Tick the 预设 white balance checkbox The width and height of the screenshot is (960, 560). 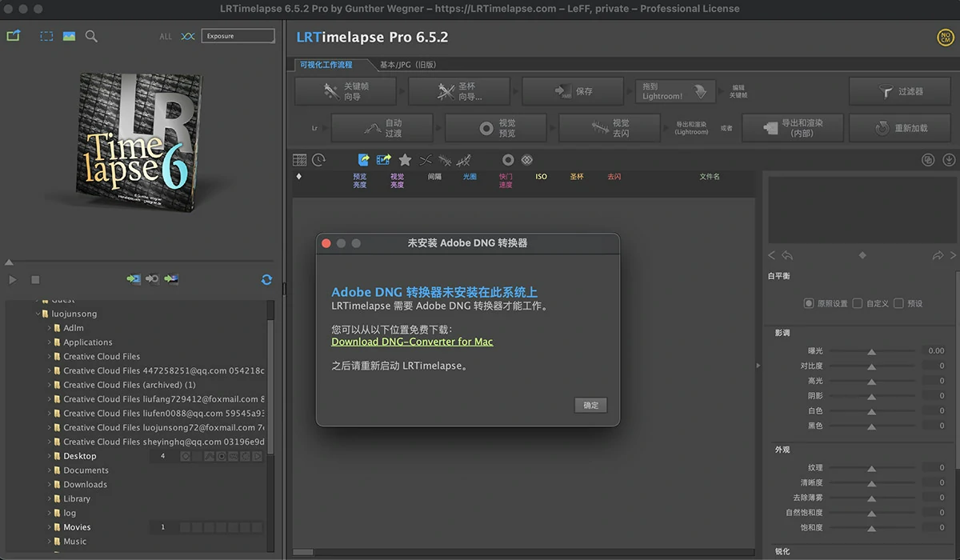tap(898, 303)
